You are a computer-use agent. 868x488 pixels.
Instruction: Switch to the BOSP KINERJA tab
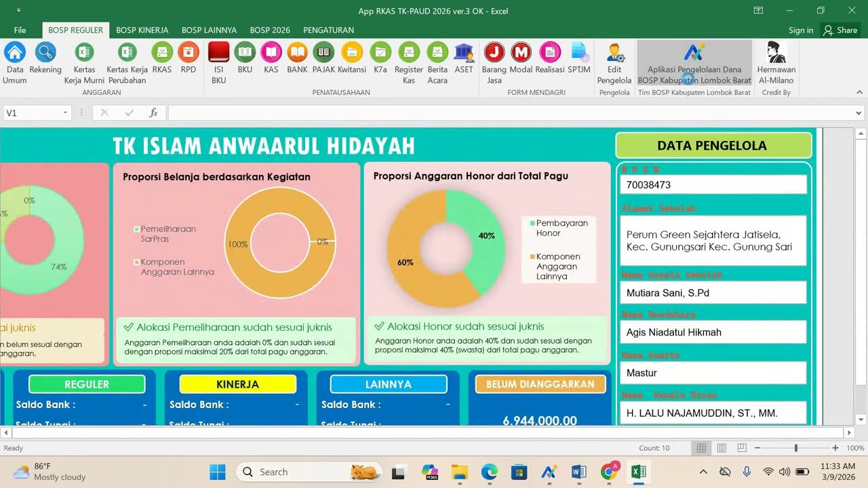pos(142,30)
